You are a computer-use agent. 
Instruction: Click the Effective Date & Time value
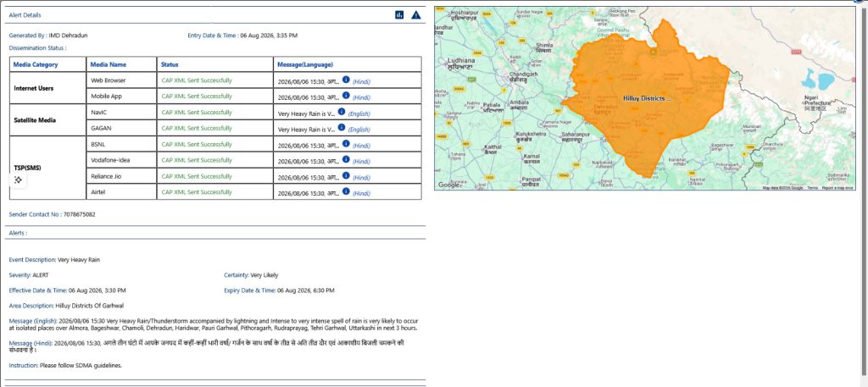pos(97,290)
